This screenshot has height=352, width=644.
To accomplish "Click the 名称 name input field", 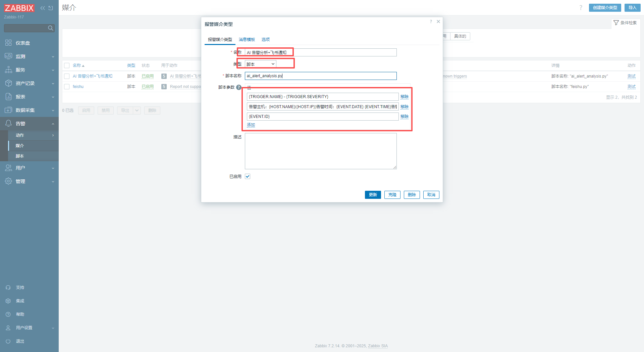I will pyautogui.click(x=321, y=52).
